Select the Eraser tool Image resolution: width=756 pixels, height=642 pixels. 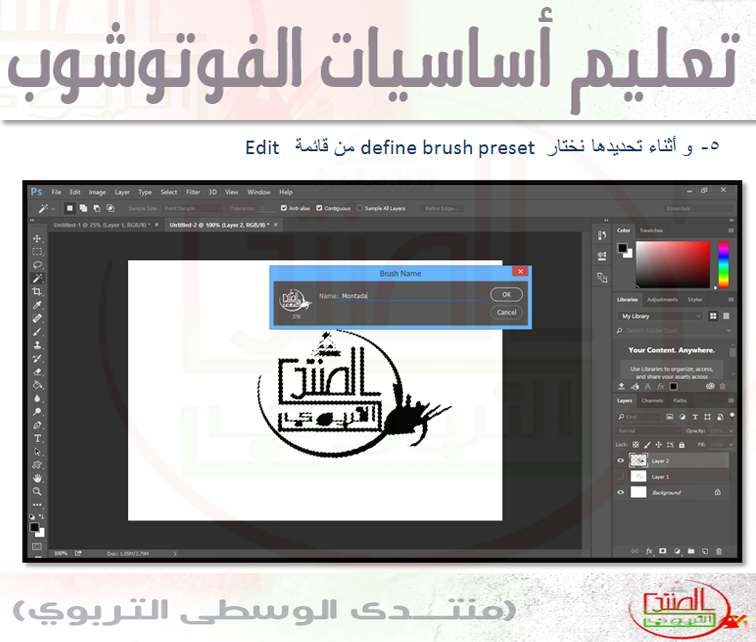(37, 372)
